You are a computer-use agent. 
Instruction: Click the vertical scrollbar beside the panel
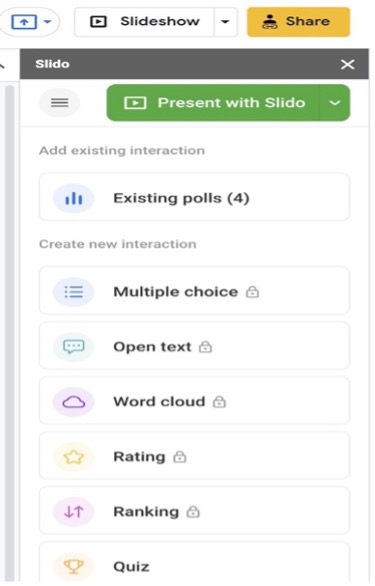[10, 333]
